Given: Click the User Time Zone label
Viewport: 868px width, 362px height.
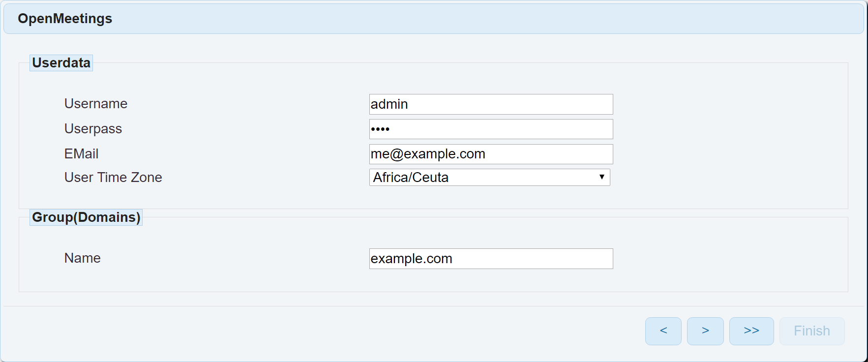Looking at the screenshot, I should [113, 178].
